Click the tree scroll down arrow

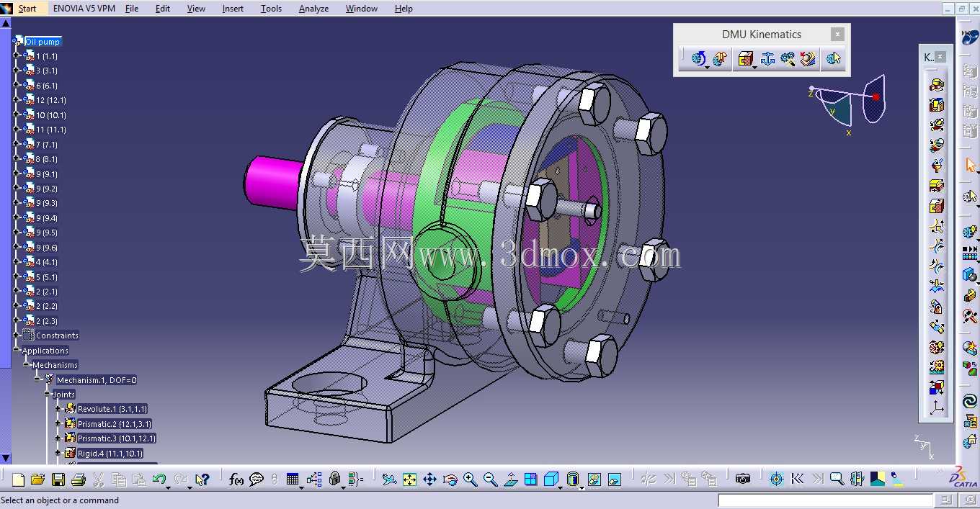6,458
